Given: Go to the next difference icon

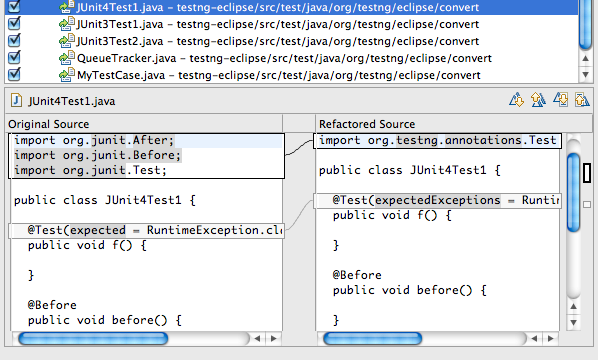Looking at the screenshot, I should (x=516, y=100).
